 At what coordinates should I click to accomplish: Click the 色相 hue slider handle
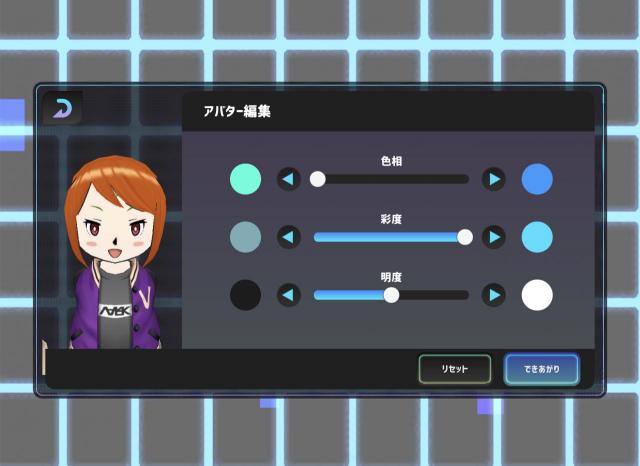click(x=318, y=179)
